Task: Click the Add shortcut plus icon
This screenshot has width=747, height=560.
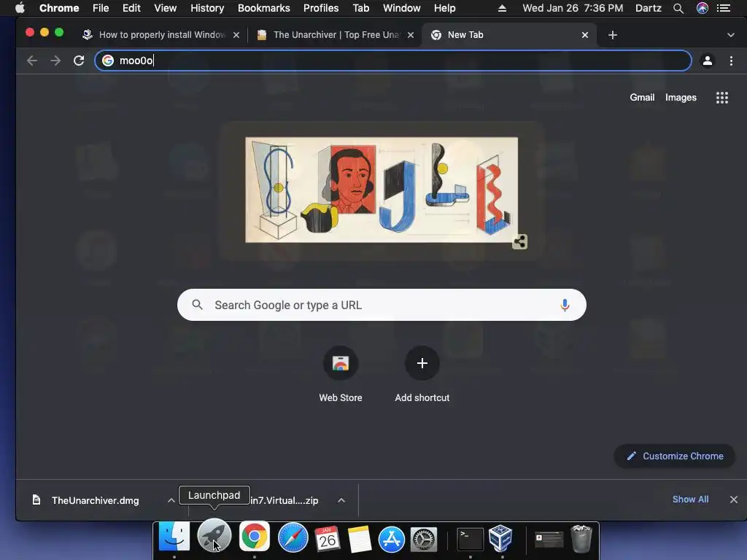Action: pos(422,363)
